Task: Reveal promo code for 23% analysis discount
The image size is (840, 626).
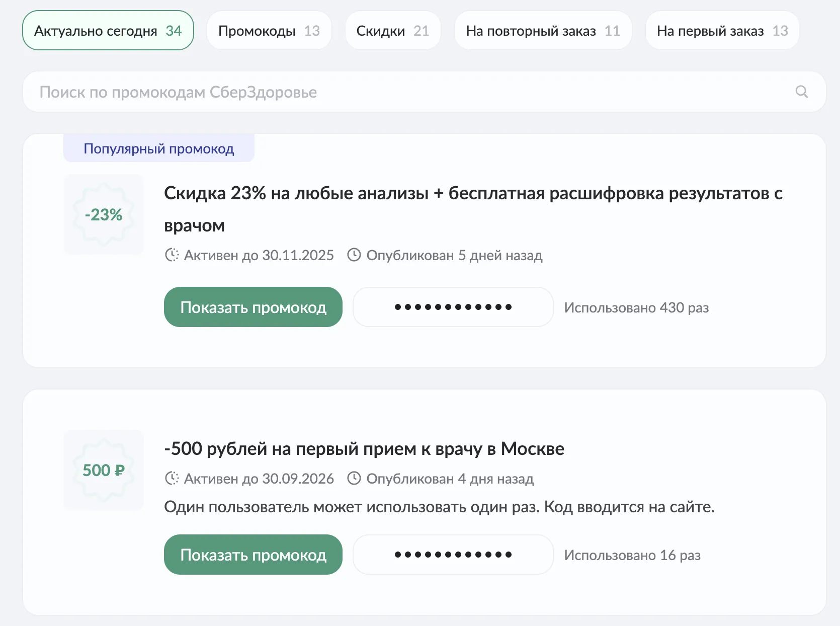Action: pyautogui.click(x=253, y=307)
